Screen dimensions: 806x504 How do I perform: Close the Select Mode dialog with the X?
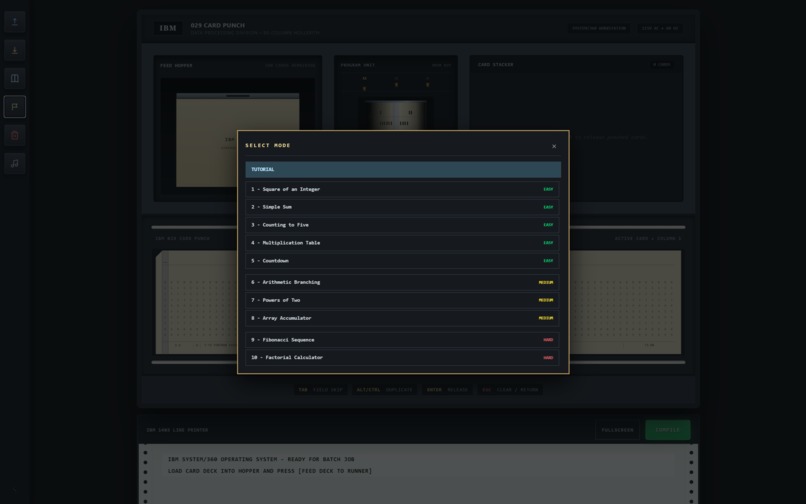(x=554, y=147)
